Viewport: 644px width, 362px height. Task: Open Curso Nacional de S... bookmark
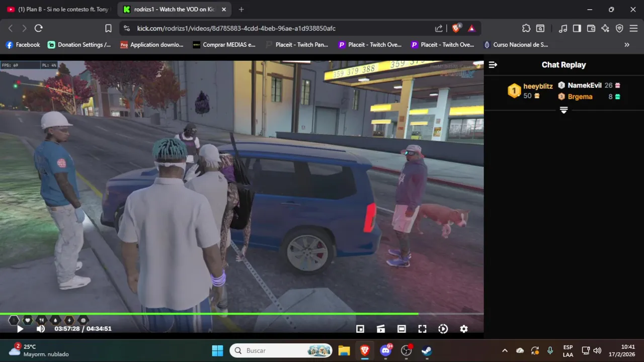pyautogui.click(x=516, y=45)
